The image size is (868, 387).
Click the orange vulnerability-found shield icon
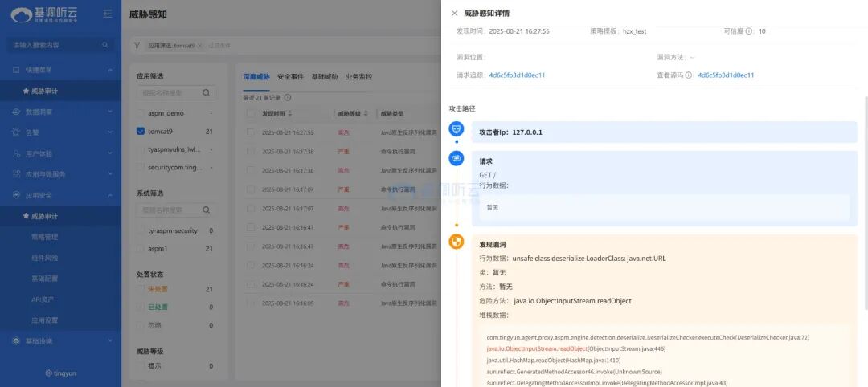click(x=456, y=242)
